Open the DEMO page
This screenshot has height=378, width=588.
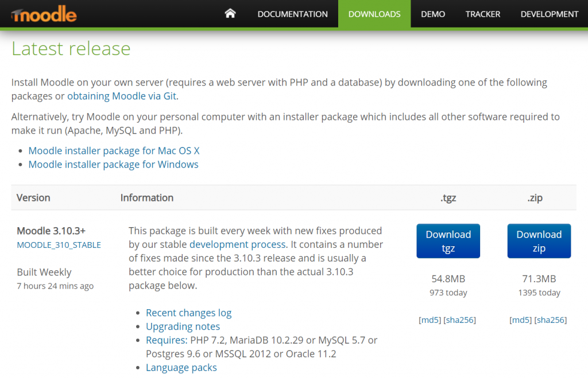pyautogui.click(x=432, y=14)
